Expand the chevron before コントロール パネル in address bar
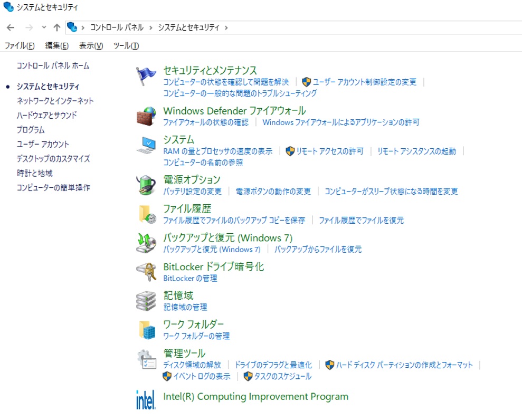The width and height of the screenshot is (522, 420). coord(83,27)
